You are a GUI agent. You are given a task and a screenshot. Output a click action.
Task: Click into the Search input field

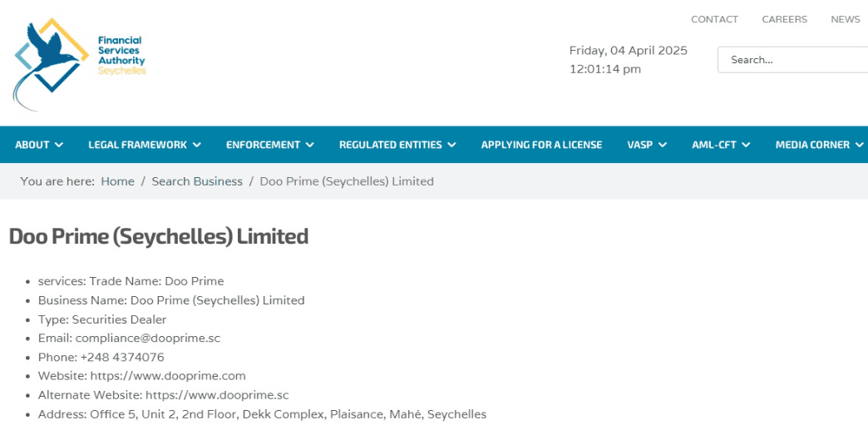coord(794,60)
